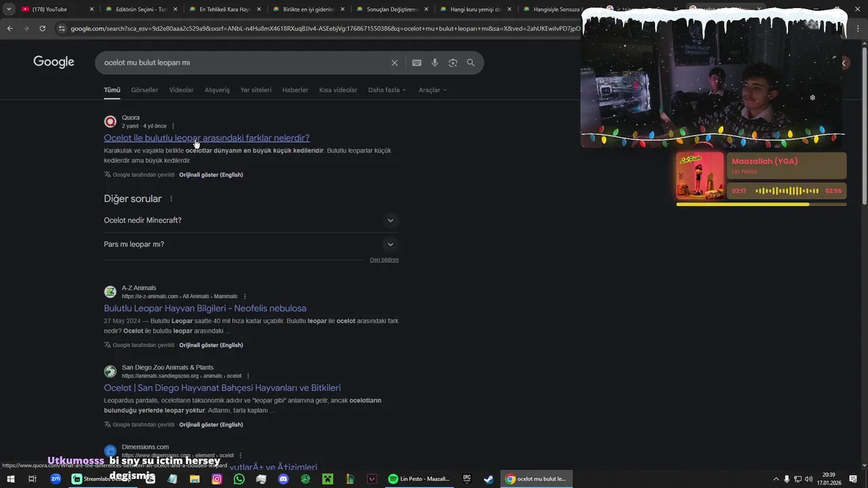Click the Chrome address bar URL
This screenshot has width=868, height=488.
click(x=324, y=28)
